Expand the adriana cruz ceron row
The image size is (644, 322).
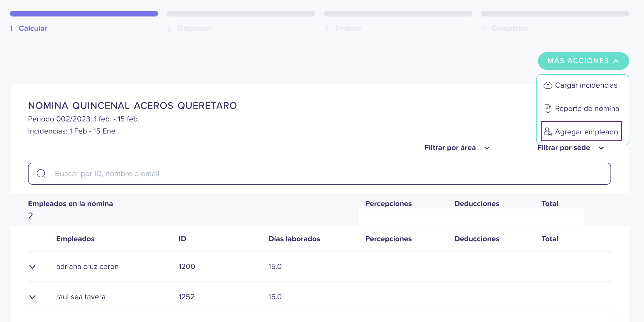(32, 267)
